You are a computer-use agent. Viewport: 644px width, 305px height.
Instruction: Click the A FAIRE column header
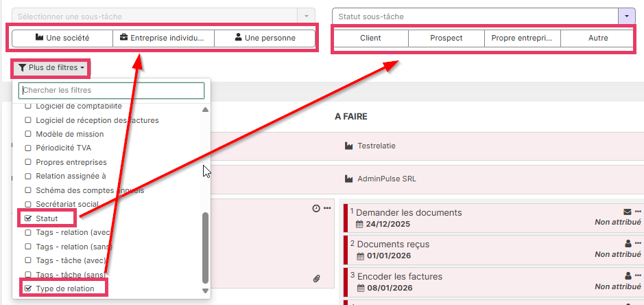(351, 117)
